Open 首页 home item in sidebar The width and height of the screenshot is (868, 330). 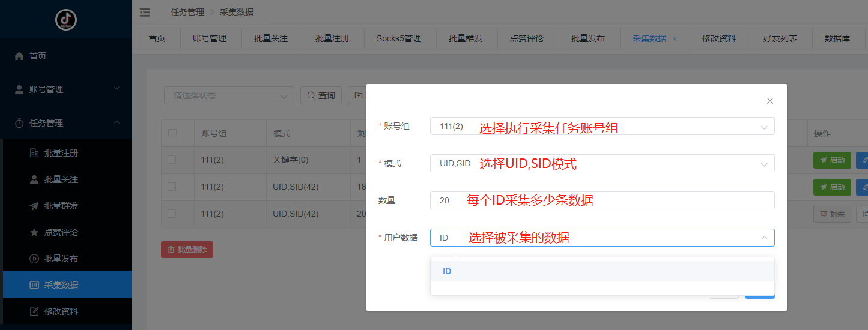tap(38, 56)
